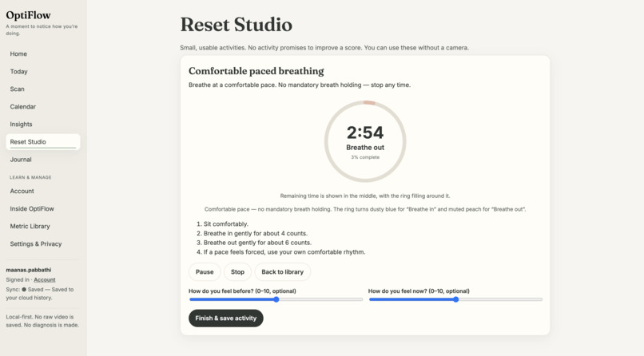
Task: Open Settings & Privacy
Action: coord(42,244)
